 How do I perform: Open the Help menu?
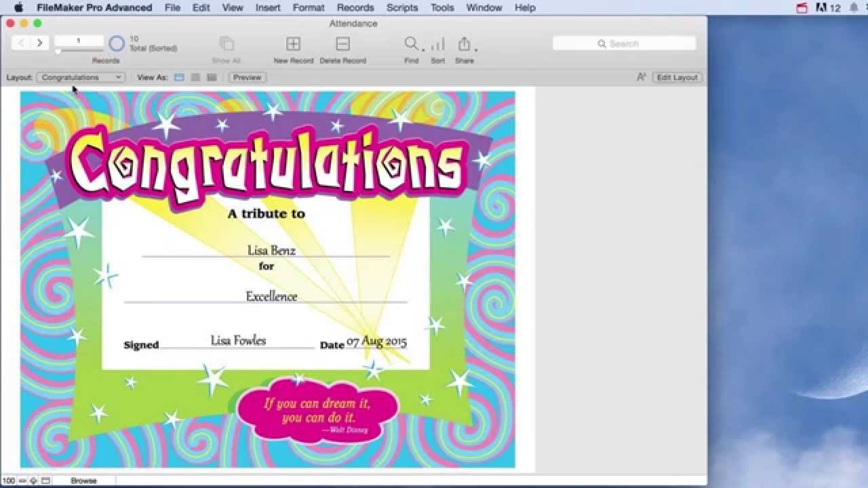[525, 7]
